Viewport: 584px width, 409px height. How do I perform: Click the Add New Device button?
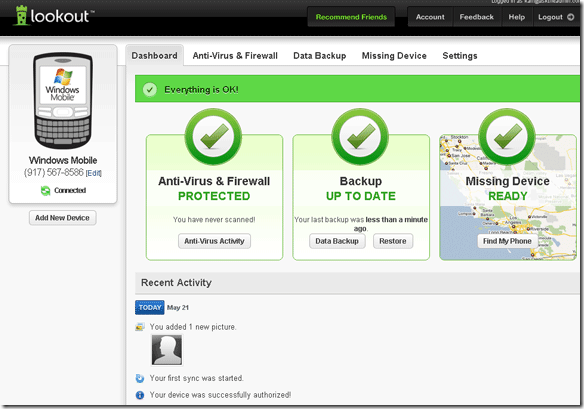tap(63, 218)
